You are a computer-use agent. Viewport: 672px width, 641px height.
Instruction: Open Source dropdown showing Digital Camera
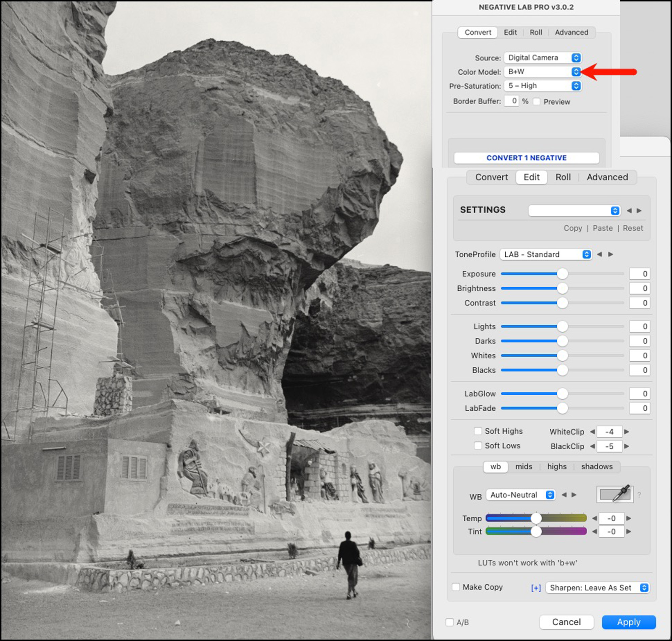coord(543,58)
